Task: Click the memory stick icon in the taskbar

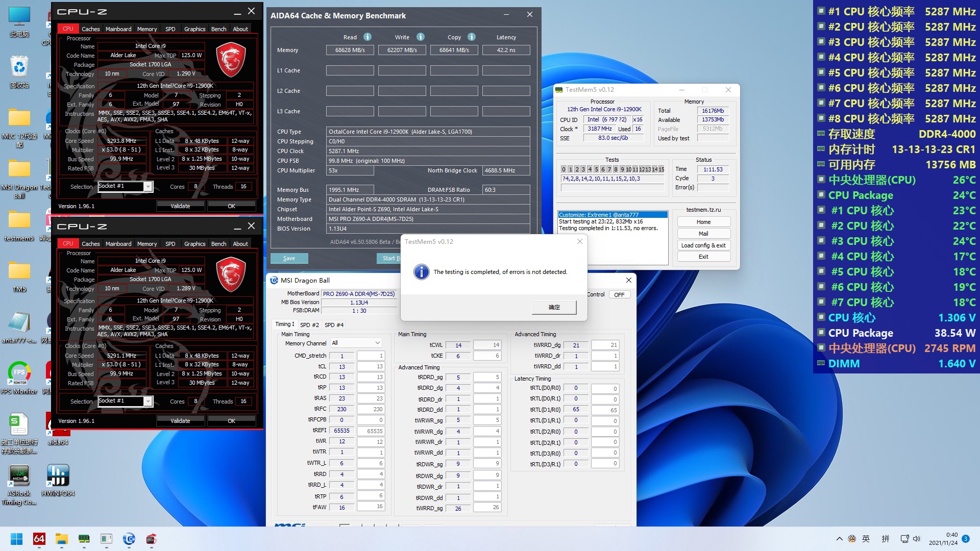Action: 84,539
